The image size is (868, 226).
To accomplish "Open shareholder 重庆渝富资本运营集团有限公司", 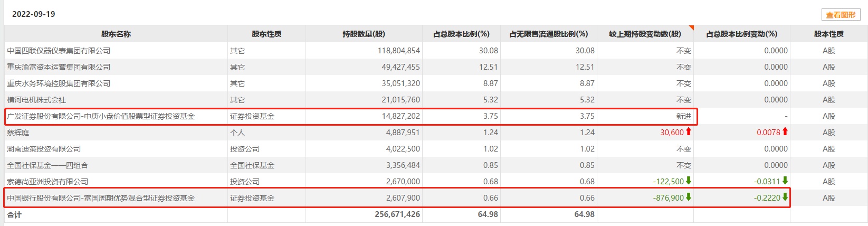I will click(x=59, y=67).
